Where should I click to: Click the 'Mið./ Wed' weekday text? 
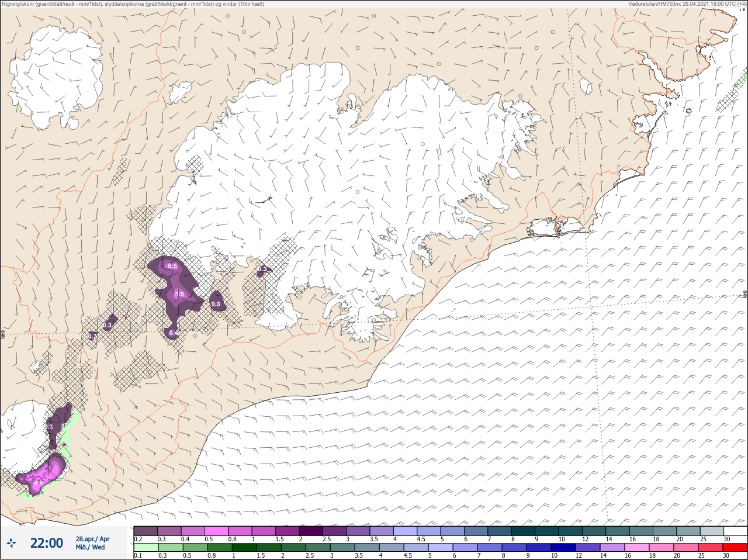pos(91,547)
